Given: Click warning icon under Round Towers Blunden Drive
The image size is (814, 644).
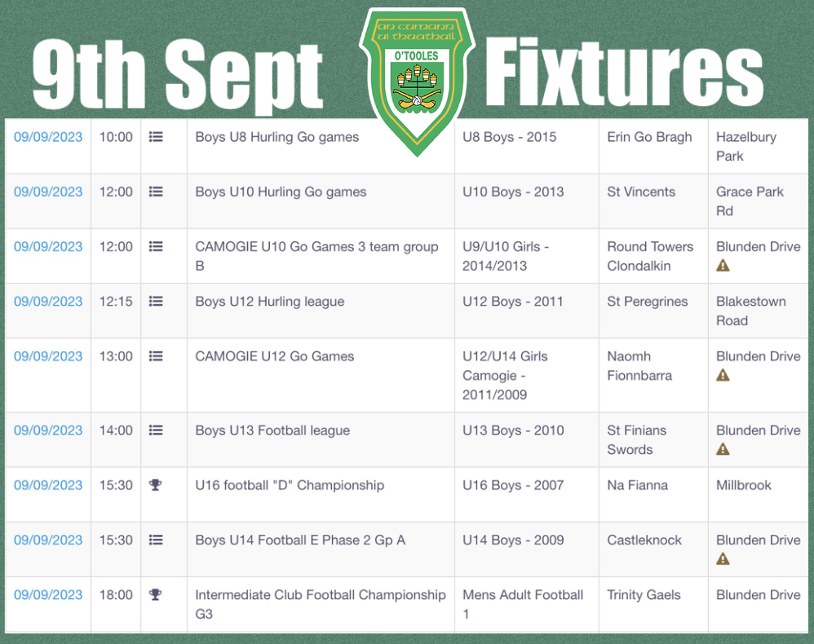Looking at the screenshot, I should click(723, 266).
